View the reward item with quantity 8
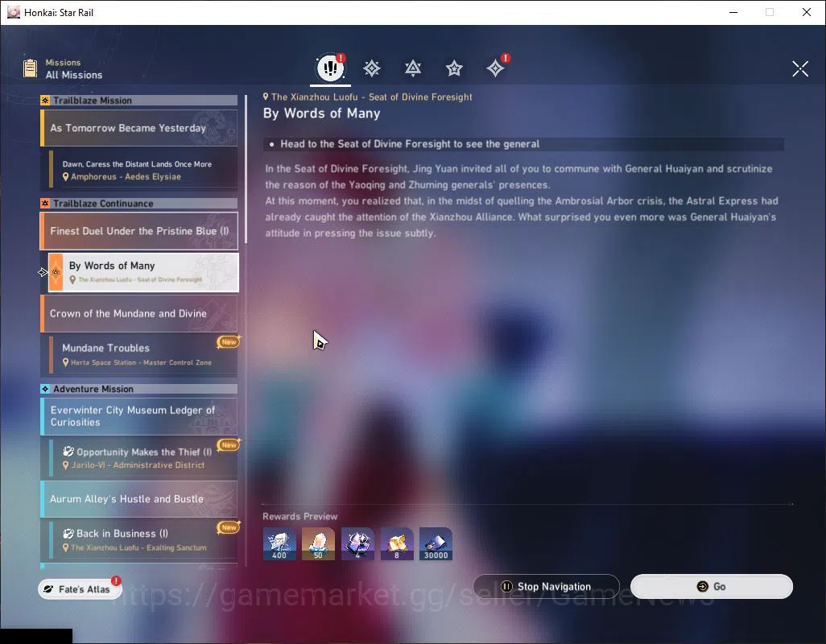 coord(397,544)
